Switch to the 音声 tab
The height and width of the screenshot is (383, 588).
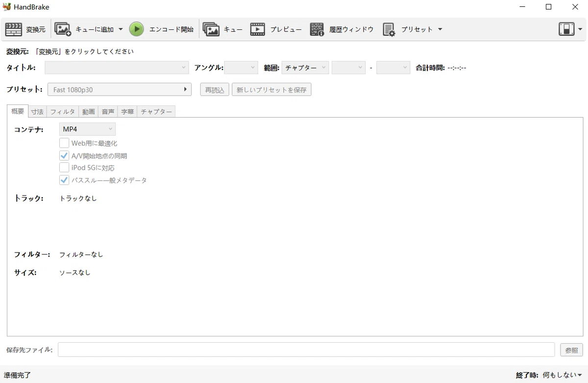click(x=108, y=112)
